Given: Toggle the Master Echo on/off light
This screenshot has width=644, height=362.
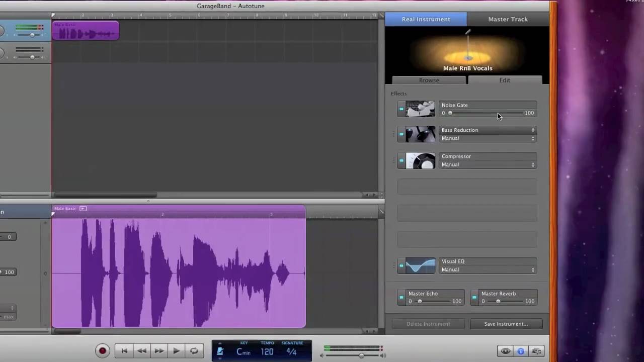Looking at the screenshot, I should (401, 297).
